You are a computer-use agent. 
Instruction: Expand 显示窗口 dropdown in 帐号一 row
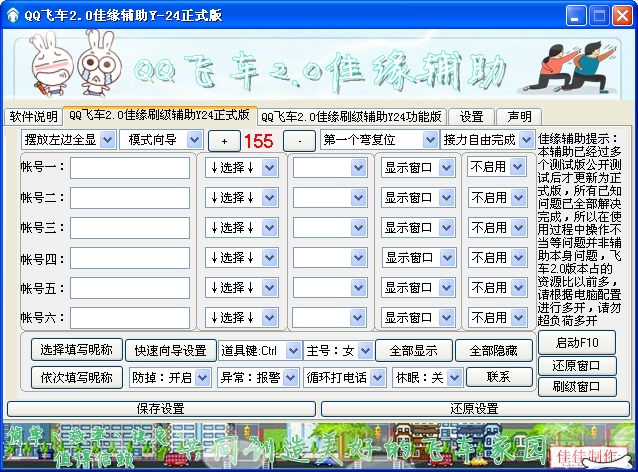(x=418, y=168)
